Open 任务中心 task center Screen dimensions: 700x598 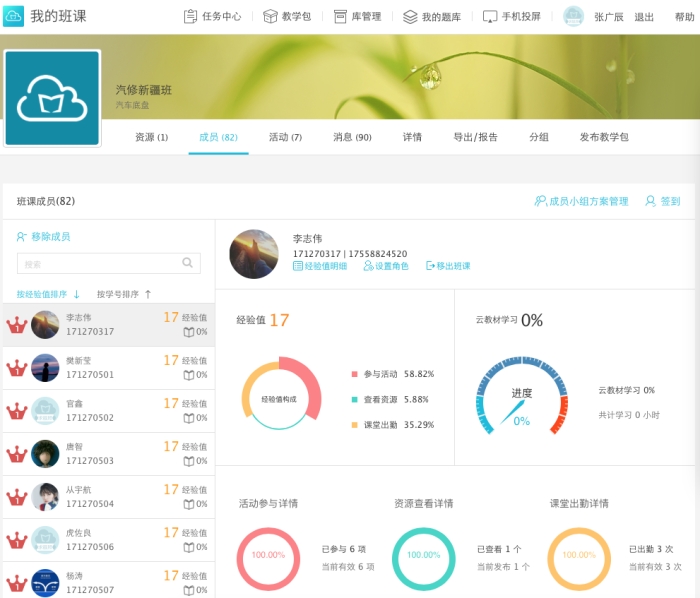point(212,17)
